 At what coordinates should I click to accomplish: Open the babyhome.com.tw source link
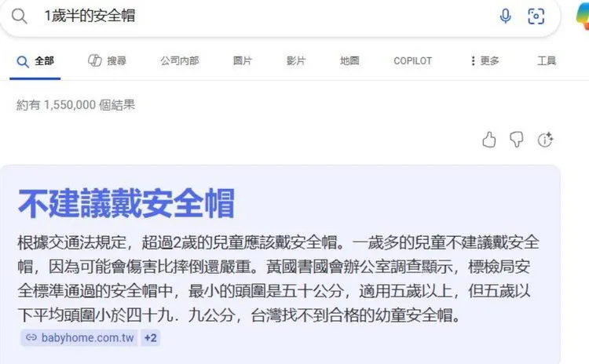[79, 338]
